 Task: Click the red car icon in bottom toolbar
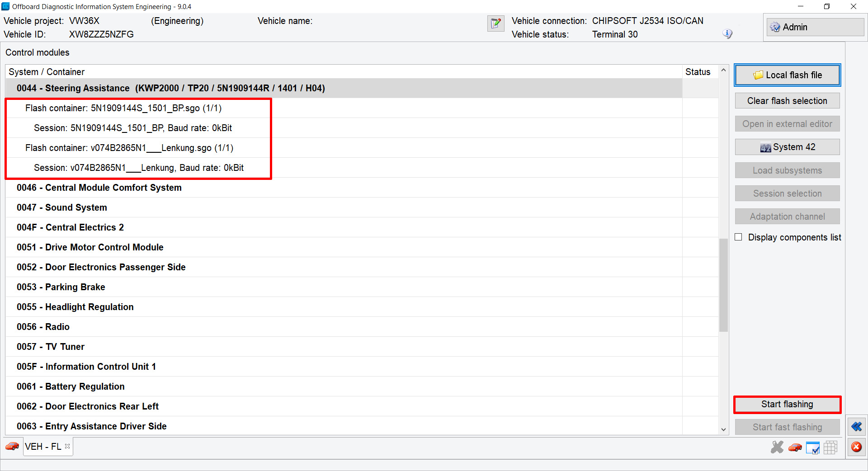[x=795, y=447]
